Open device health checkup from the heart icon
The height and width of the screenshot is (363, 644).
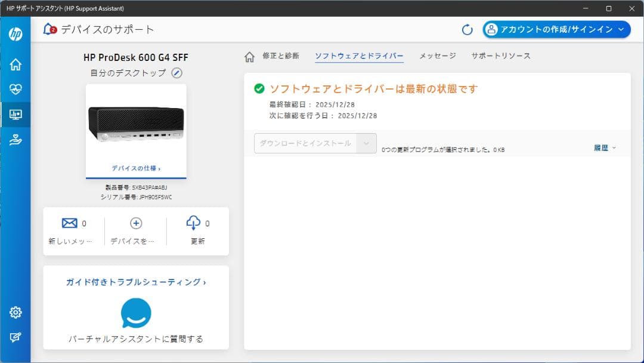coord(16,88)
